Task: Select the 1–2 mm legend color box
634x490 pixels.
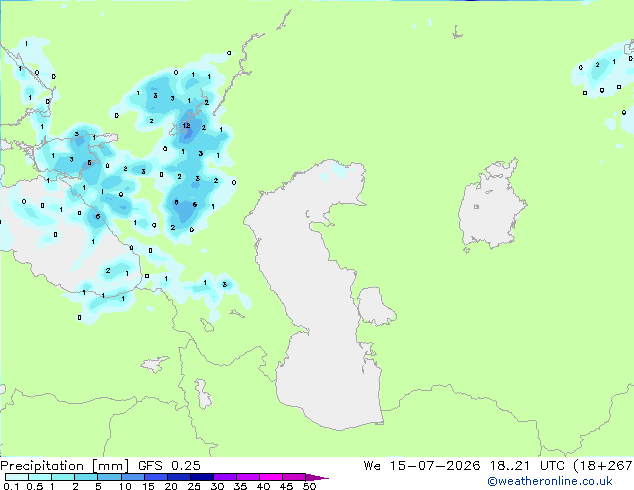Action: pyautogui.click(x=63, y=477)
